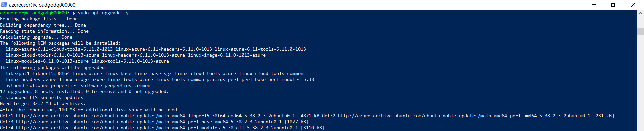Click the scrollbar up arrow

pos(640,13)
